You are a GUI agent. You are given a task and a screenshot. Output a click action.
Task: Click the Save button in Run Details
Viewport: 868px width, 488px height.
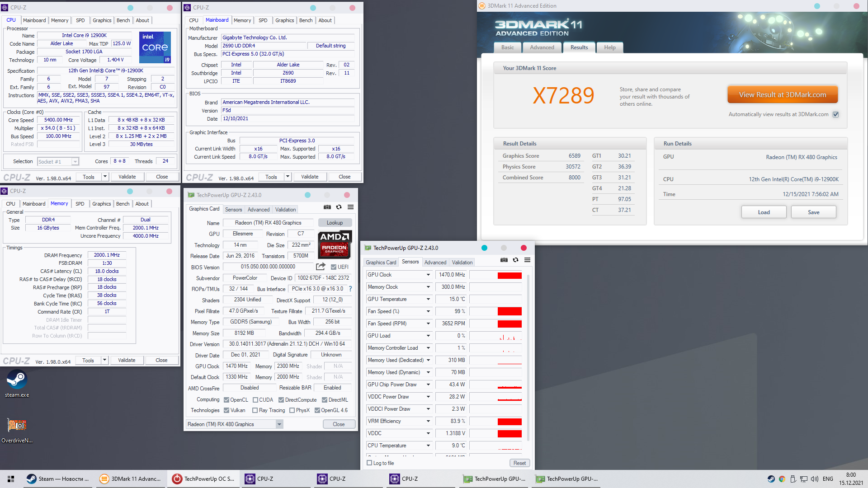(x=813, y=212)
